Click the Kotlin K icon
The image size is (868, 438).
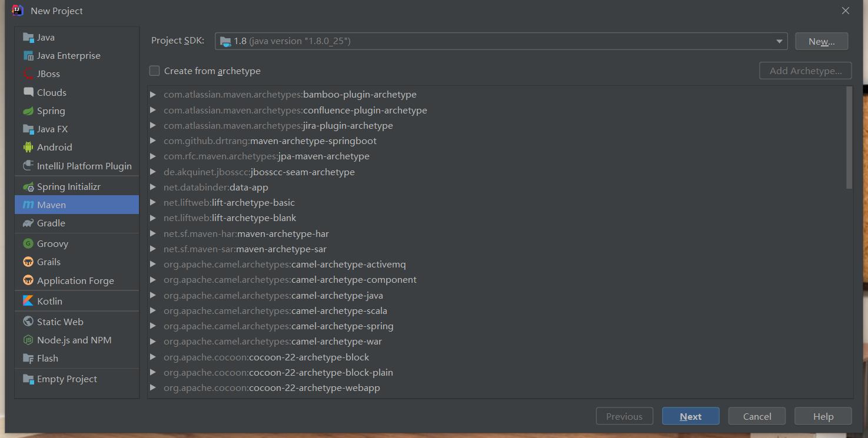pyautogui.click(x=28, y=301)
